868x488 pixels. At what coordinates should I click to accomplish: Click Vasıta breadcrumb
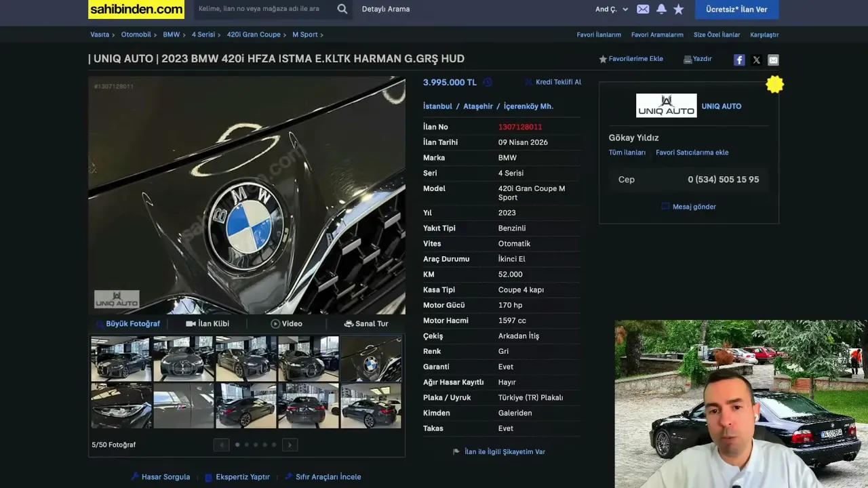click(100, 35)
